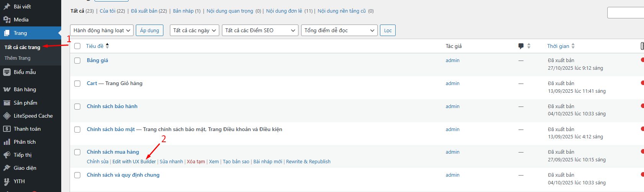Open the Biểu mẫu forms icon

7,72
